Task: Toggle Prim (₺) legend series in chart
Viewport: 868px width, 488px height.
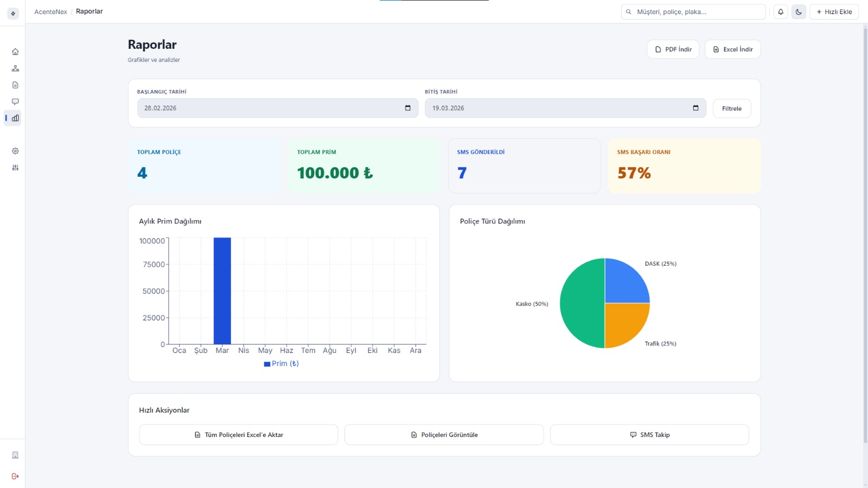Action: click(282, 364)
